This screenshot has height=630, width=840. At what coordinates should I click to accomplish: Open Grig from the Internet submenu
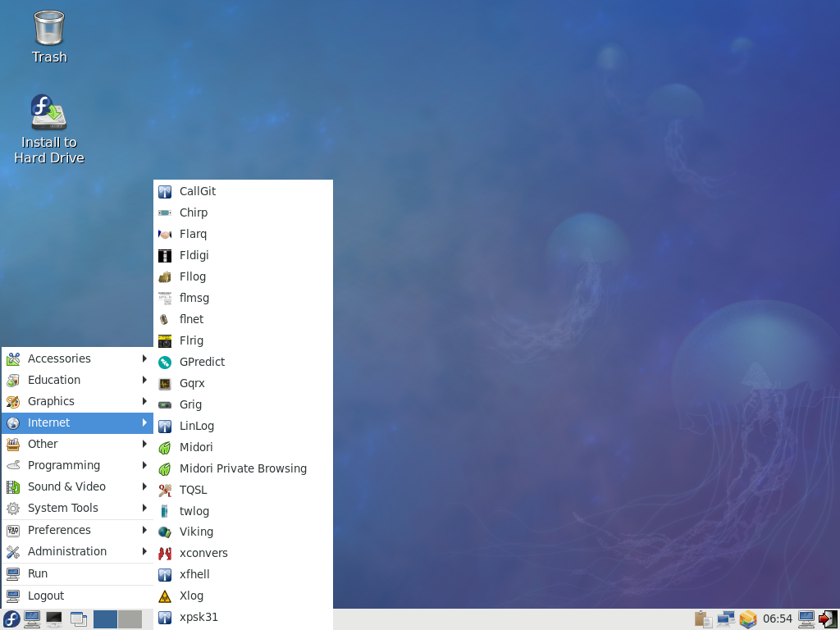[x=243, y=404]
